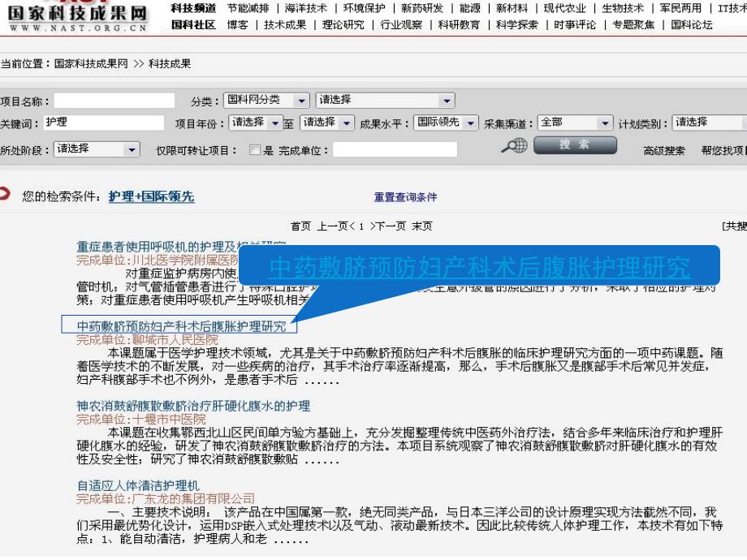Open result 神农消鼓舒腹散敷脐治疗肝硬化腹水的护理
The image size is (747, 560).
tap(193, 406)
